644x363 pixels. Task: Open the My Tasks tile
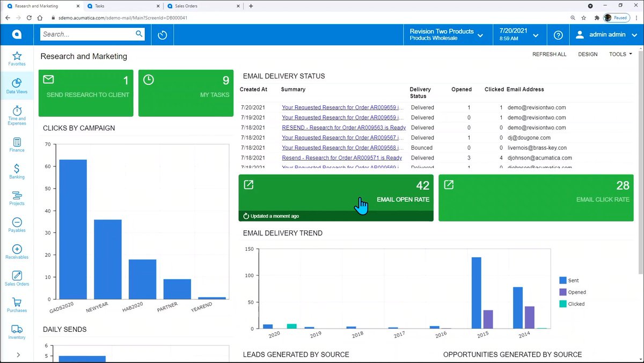pyautogui.click(x=186, y=93)
